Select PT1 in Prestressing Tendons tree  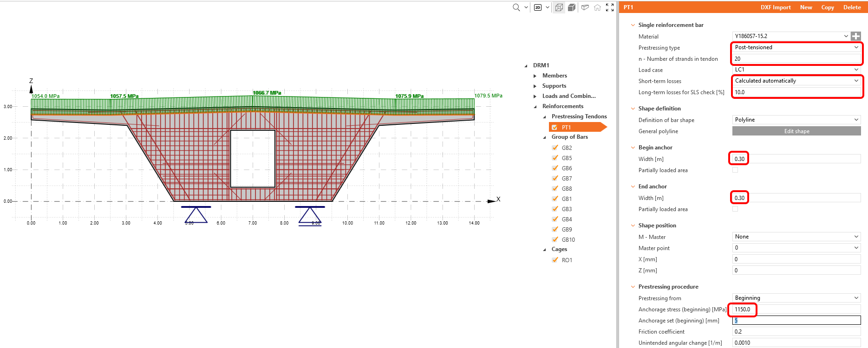tap(566, 127)
